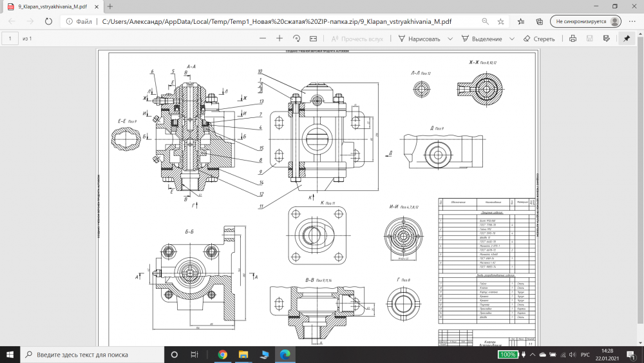
Task: Toggle the Draw (Нарисовать) tool
Action: (x=419, y=39)
